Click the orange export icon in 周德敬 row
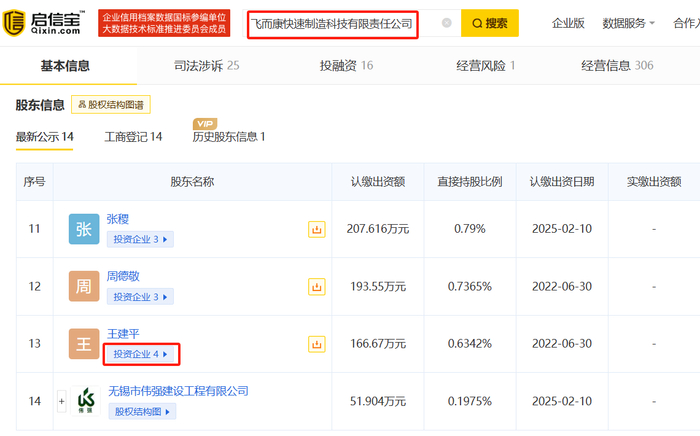Screen dimensions: 700x436 [x=317, y=287]
